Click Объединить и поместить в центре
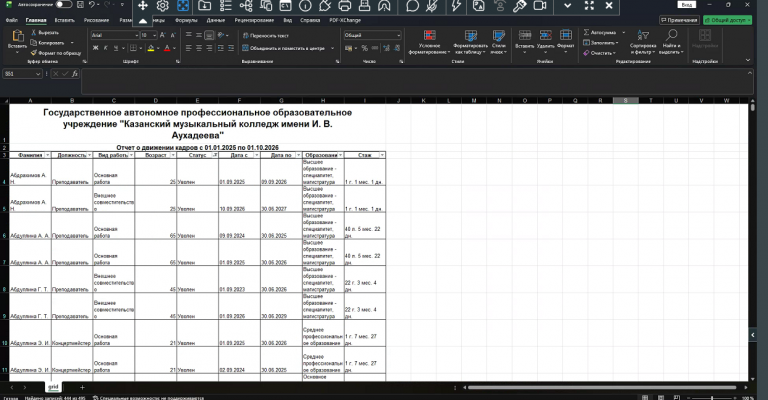 (x=283, y=48)
